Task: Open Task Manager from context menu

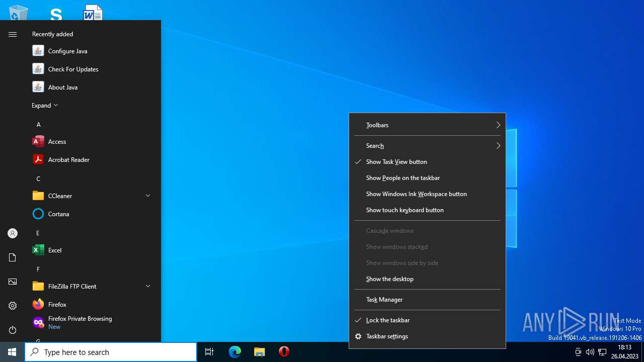Action: (x=427, y=300)
